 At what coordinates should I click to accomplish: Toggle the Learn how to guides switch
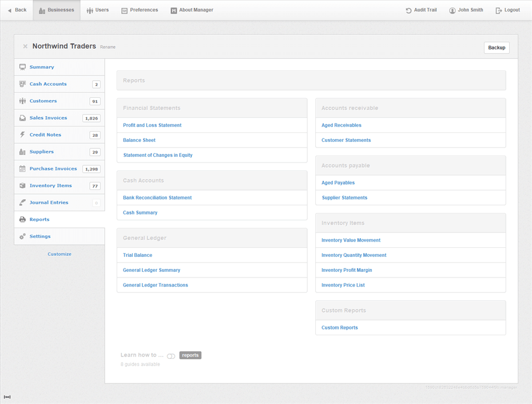tap(170, 355)
